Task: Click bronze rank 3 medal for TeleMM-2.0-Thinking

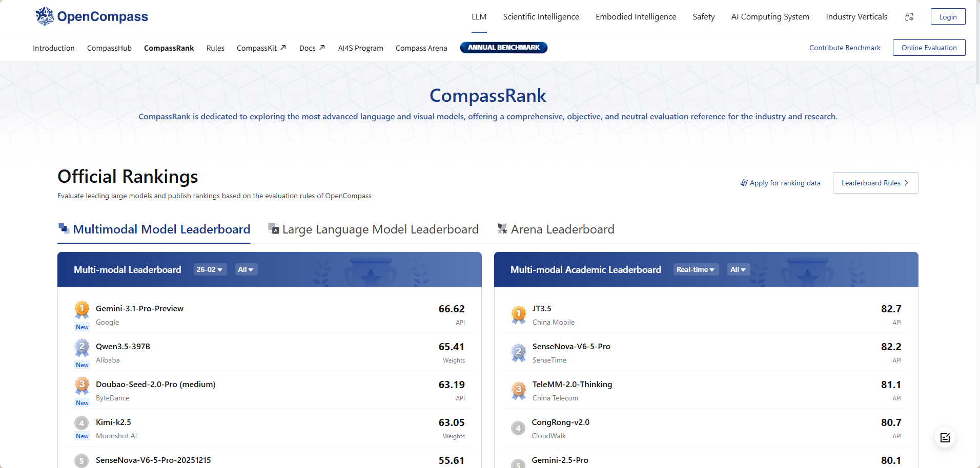Action: (x=519, y=390)
